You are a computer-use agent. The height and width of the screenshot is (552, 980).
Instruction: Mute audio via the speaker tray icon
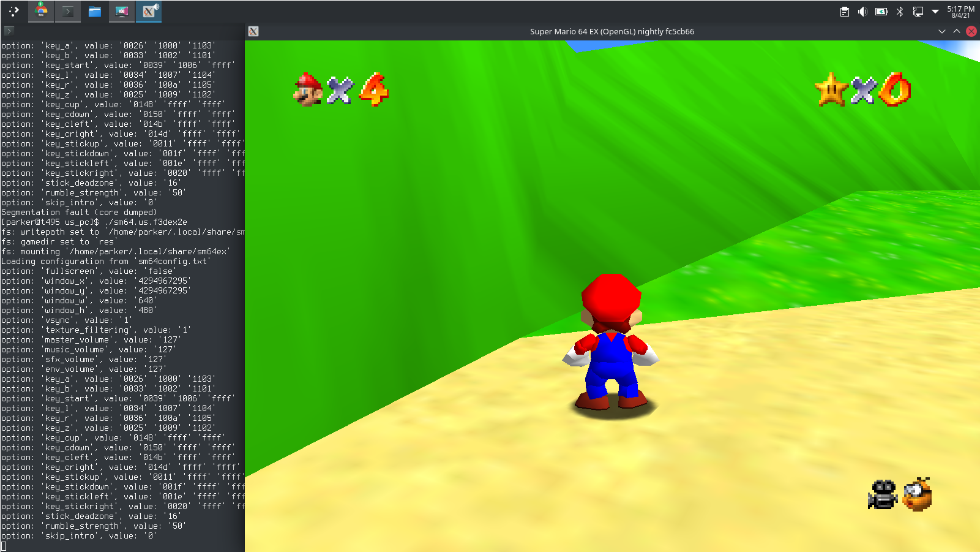click(x=864, y=11)
